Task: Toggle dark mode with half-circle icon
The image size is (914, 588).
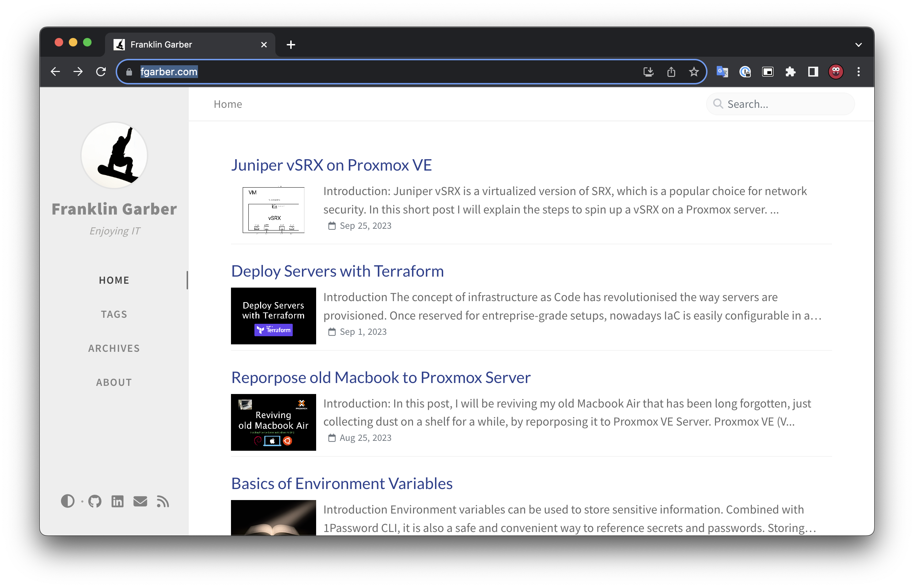Action: (68, 501)
